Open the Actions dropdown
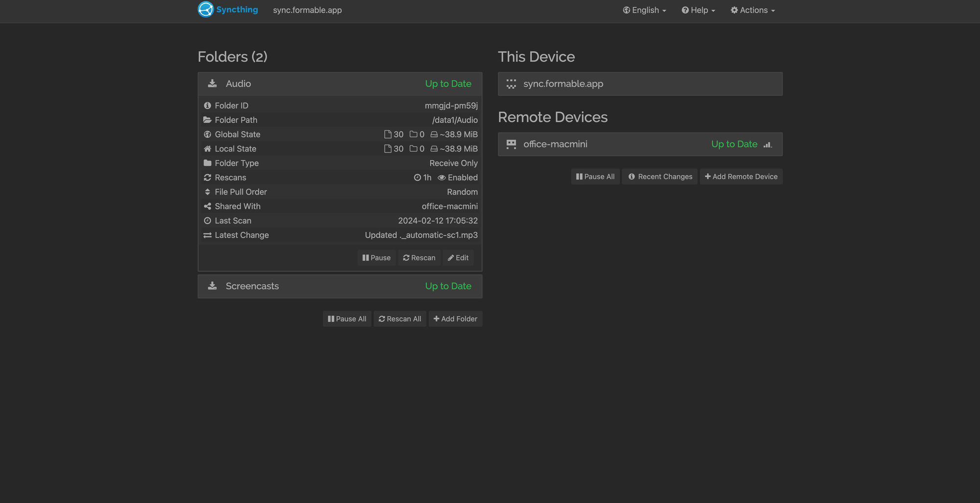 [753, 10]
